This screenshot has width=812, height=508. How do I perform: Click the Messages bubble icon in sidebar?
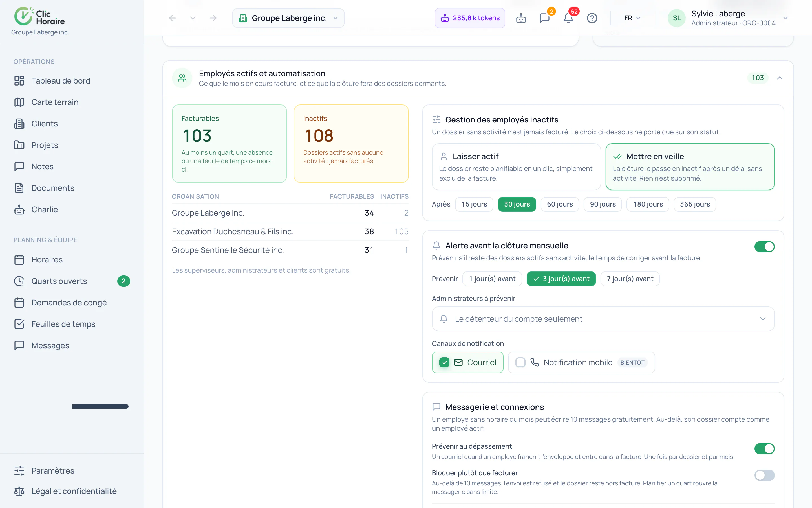tap(19, 345)
